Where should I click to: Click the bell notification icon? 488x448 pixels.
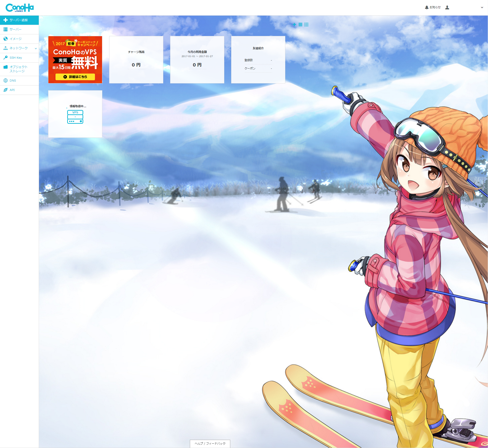click(x=427, y=8)
